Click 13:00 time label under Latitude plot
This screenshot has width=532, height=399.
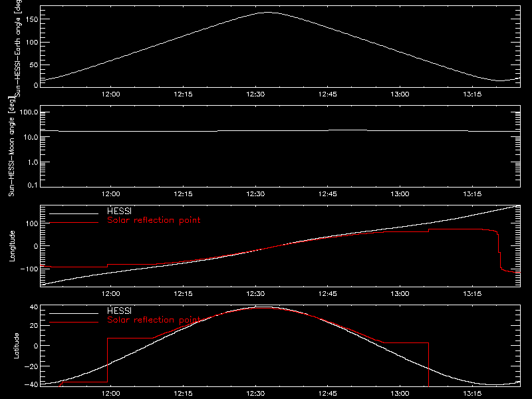[x=400, y=394]
